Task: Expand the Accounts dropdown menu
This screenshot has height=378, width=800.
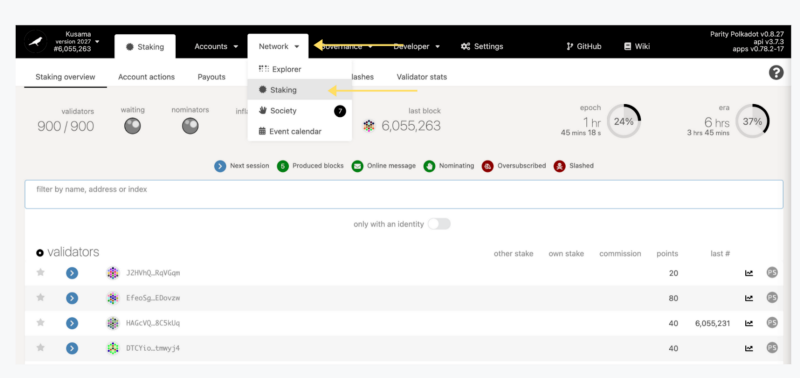Action: tap(216, 46)
